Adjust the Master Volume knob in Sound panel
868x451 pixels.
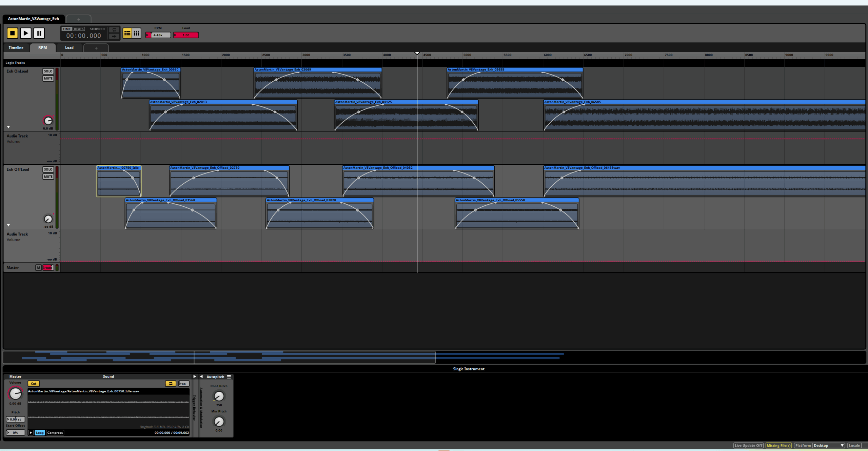tap(15, 394)
